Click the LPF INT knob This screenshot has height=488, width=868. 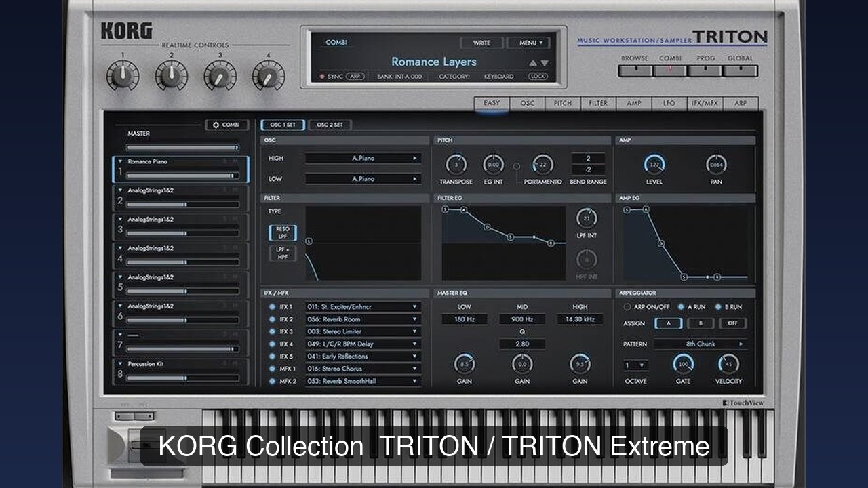pos(587,219)
